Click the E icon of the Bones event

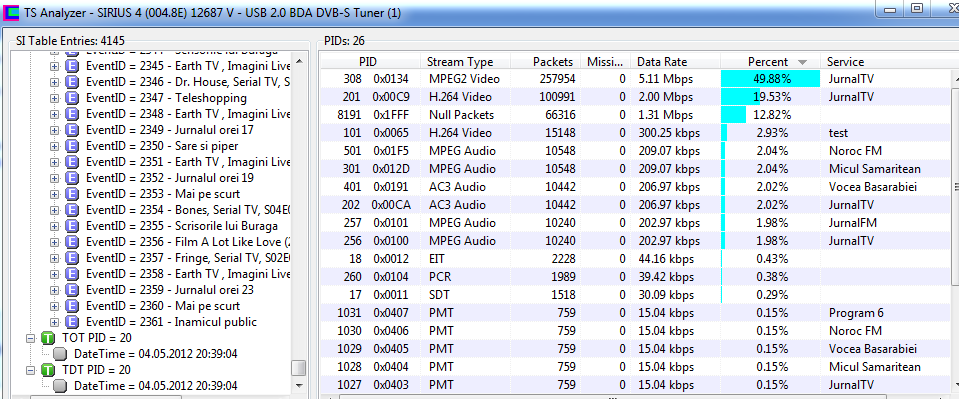pyautogui.click(x=73, y=210)
